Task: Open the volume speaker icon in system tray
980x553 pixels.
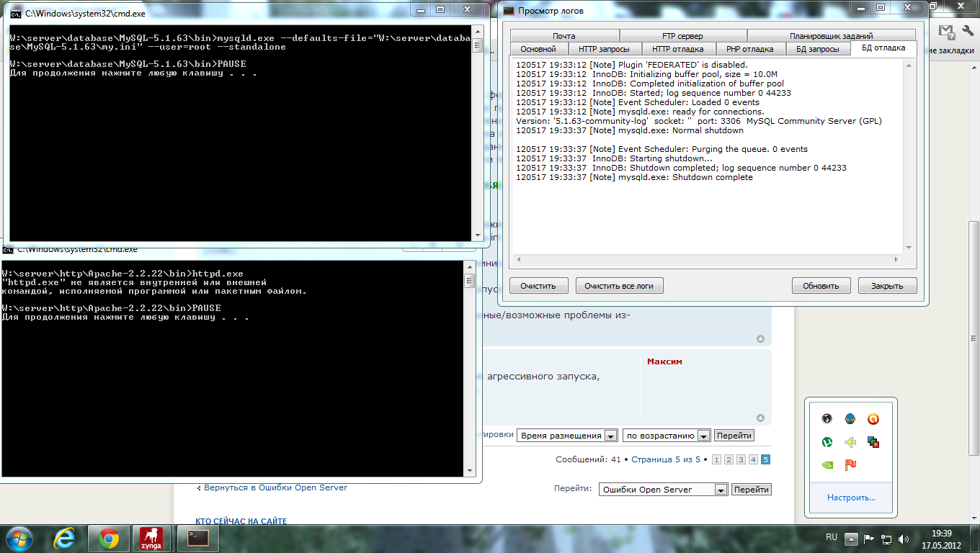Action: [x=904, y=539]
